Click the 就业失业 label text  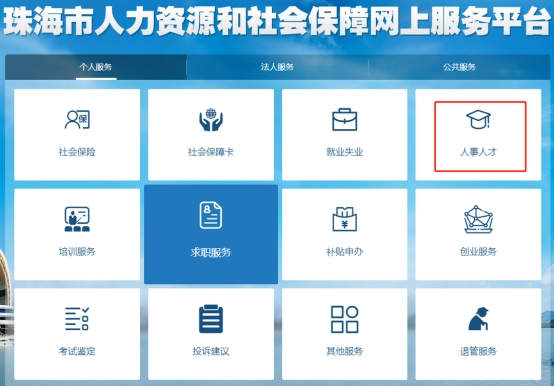pyautogui.click(x=344, y=152)
